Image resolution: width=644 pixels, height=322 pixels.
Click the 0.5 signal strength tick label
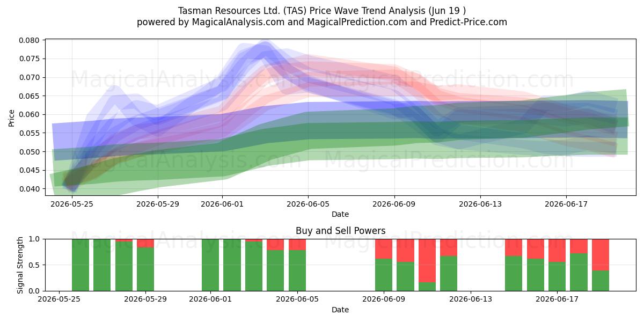(x=34, y=265)
